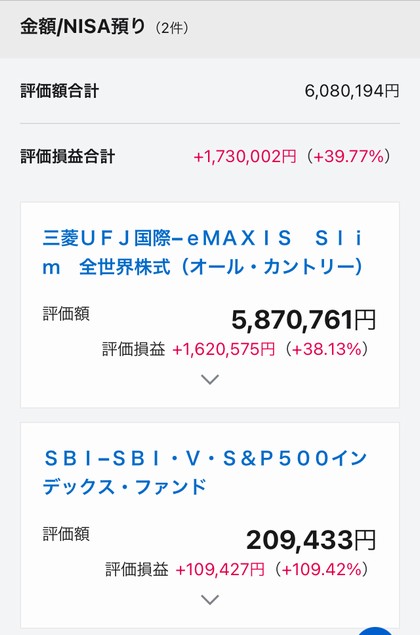Open the eMAXIS Slim 全世界株式 fund link
Screen dimensions: 420x635
pos(203,253)
